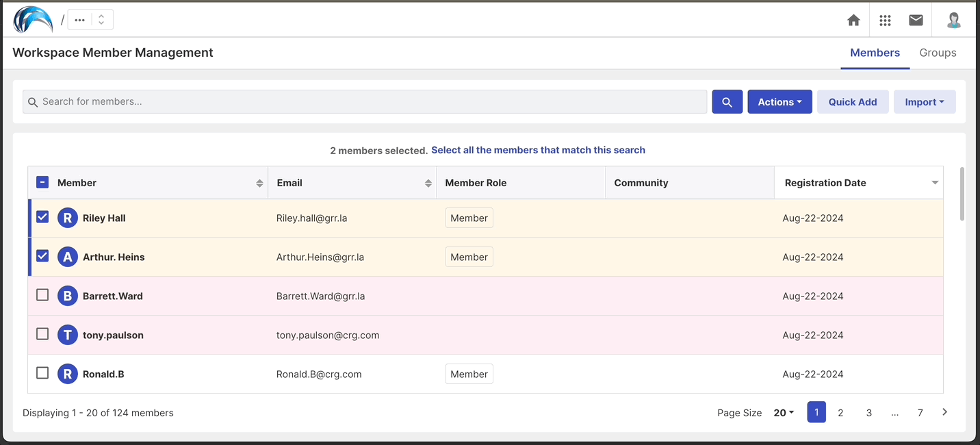Click 'Select all the members that match' link
Screen dimensions: 980x445
[x=538, y=150]
